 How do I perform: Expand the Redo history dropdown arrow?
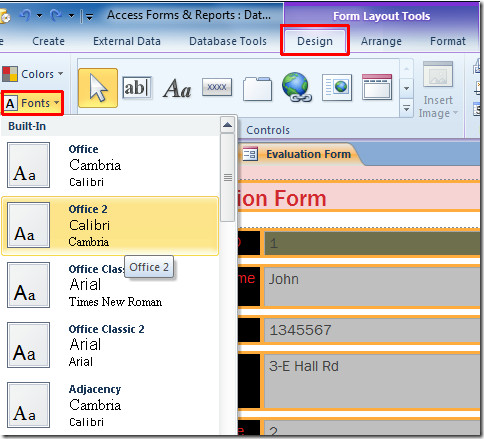[x=71, y=15]
